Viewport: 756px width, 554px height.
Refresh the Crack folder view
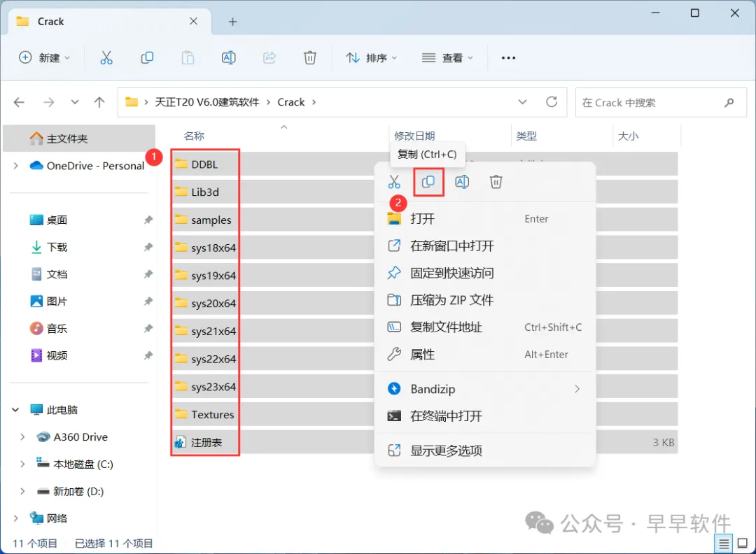click(x=552, y=101)
